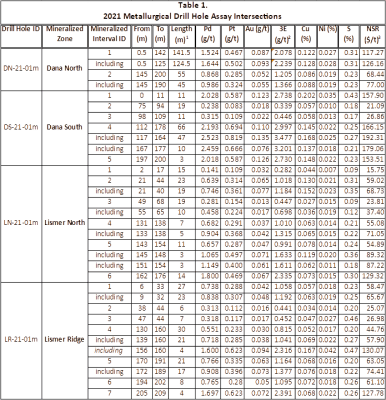
Task: Click the 'Ni (%)' column header
Action: coord(327,29)
